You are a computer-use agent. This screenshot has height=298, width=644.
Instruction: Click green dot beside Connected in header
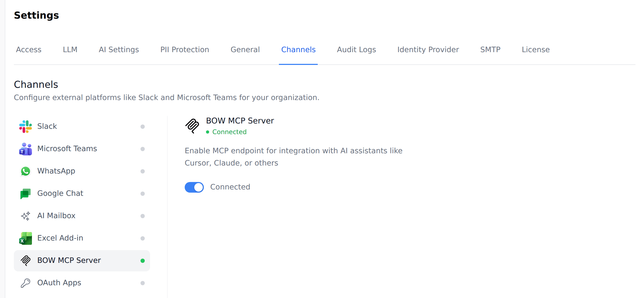click(208, 132)
